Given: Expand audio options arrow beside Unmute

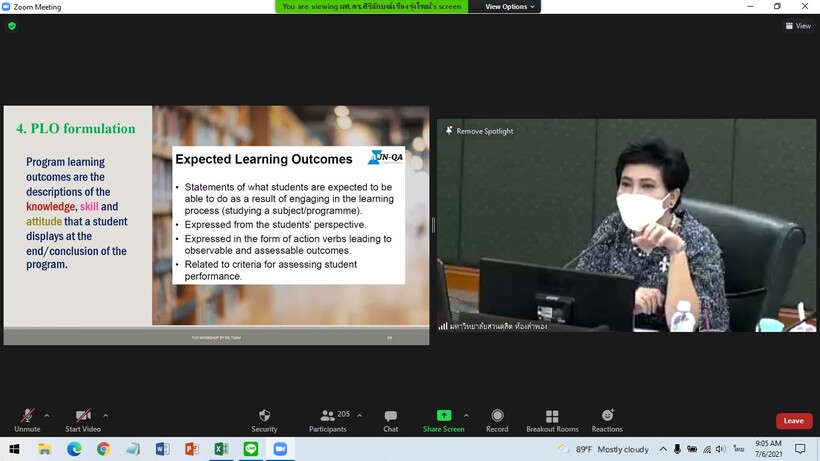Looking at the screenshot, I should [x=47, y=415].
